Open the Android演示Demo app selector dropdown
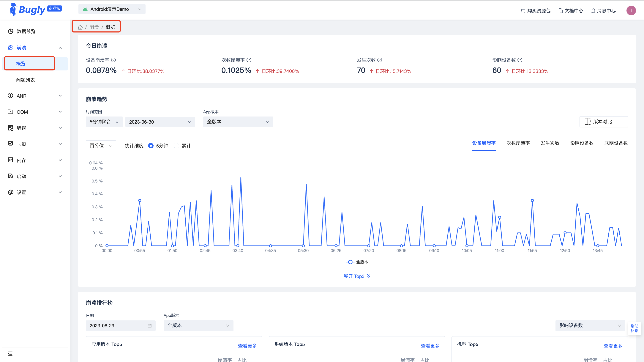The image size is (644, 362). click(112, 9)
